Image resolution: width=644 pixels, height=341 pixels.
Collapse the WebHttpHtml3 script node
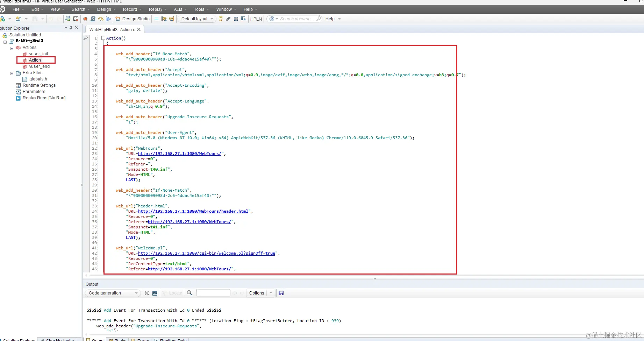click(x=5, y=42)
